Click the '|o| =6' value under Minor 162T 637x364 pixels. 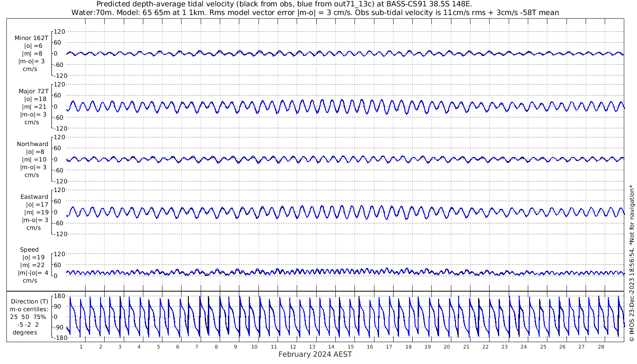click(x=33, y=46)
